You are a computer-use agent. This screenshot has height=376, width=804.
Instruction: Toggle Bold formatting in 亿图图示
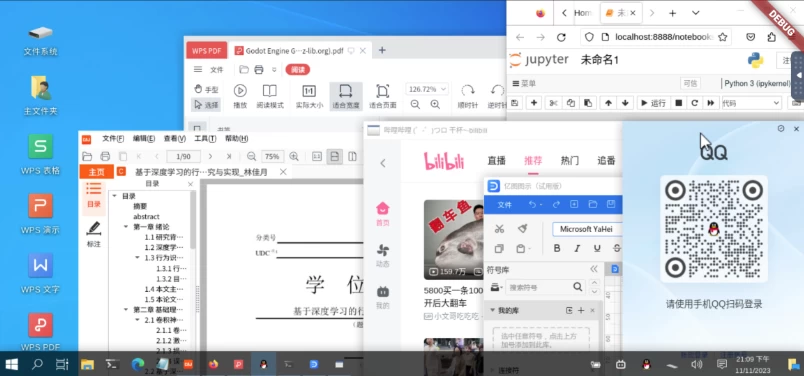click(557, 249)
